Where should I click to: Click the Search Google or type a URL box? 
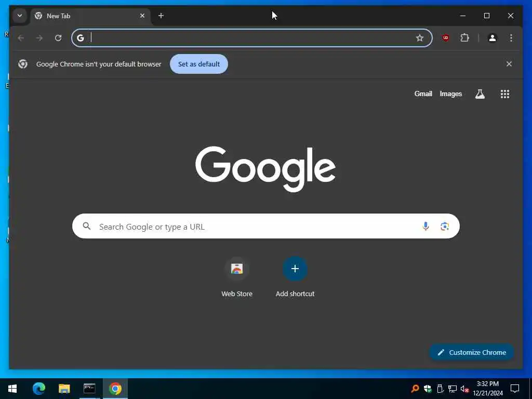click(x=265, y=226)
